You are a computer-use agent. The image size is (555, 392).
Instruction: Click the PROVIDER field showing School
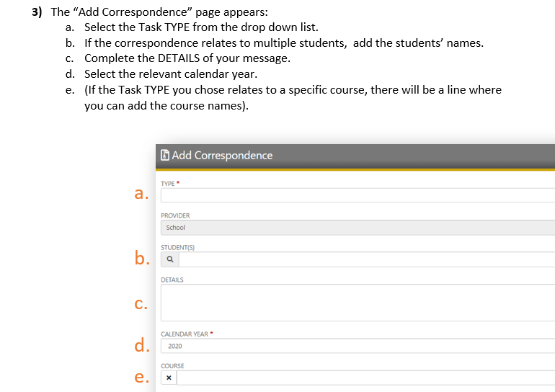point(358,228)
